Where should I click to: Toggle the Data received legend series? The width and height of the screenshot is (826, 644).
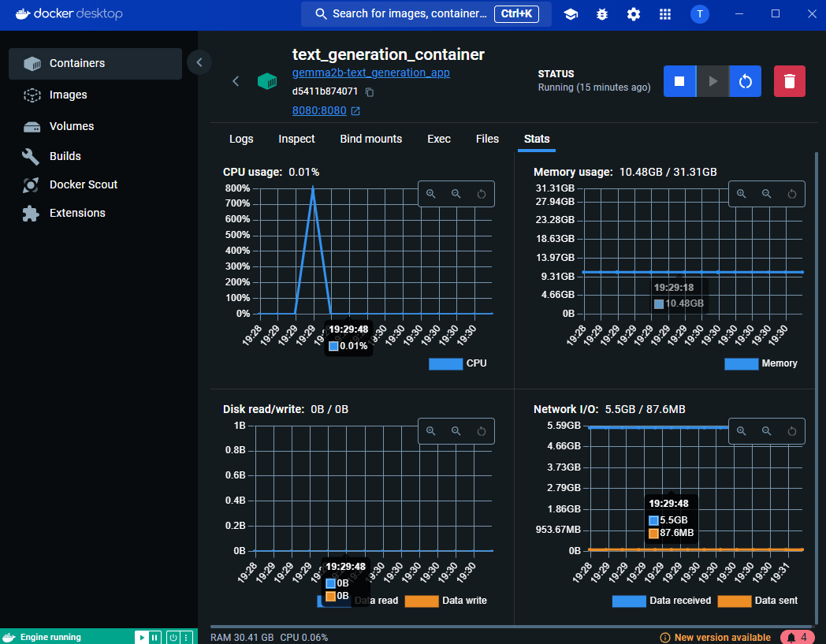[661, 601]
